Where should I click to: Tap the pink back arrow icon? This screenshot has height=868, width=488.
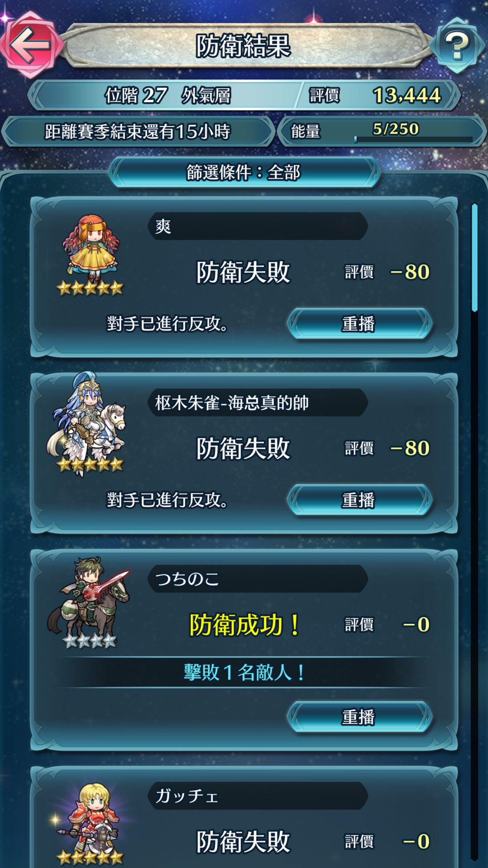click(x=31, y=44)
